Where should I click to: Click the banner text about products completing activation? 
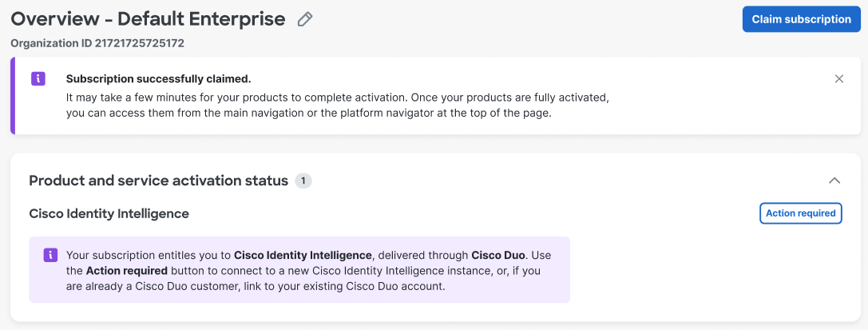pos(337,97)
